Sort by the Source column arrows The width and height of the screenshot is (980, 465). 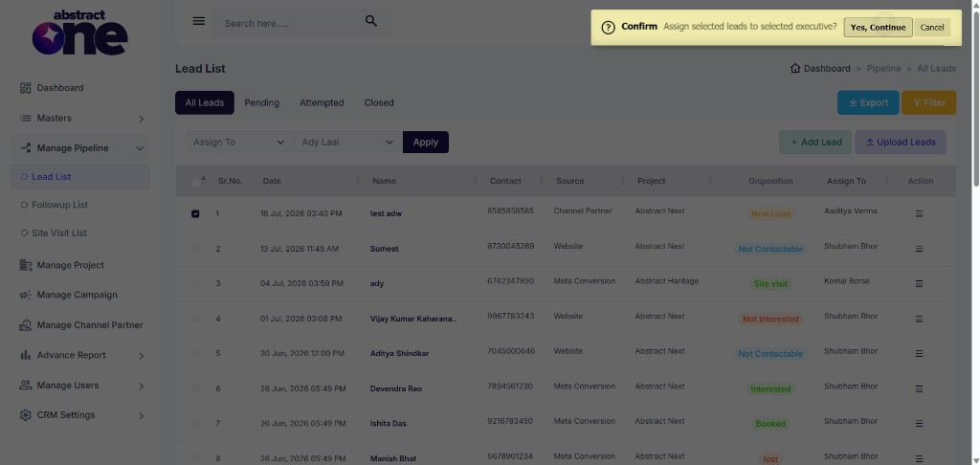tap(622, 181)
